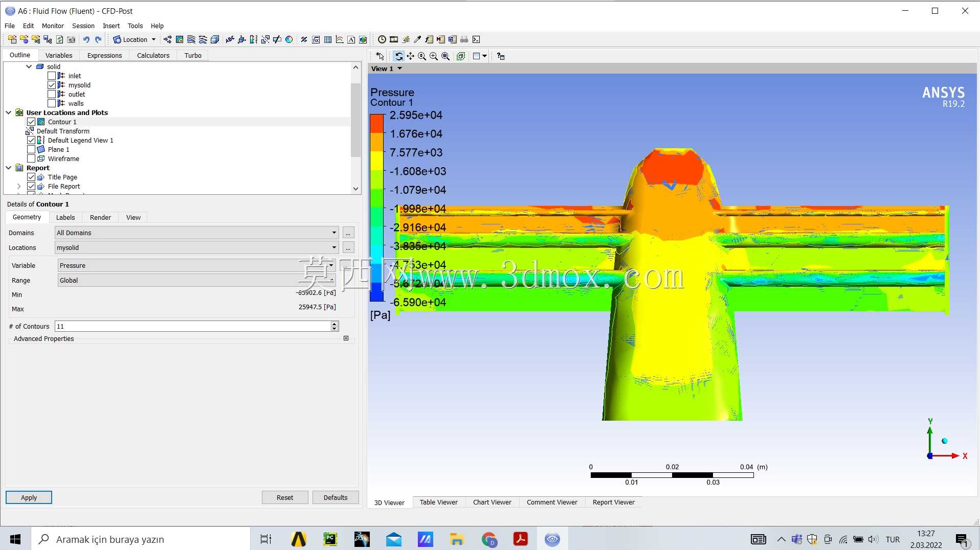Screen dimensions: 980x550
Task: Insert a Clip Plane from toolbar
Action: pos(277,39)
